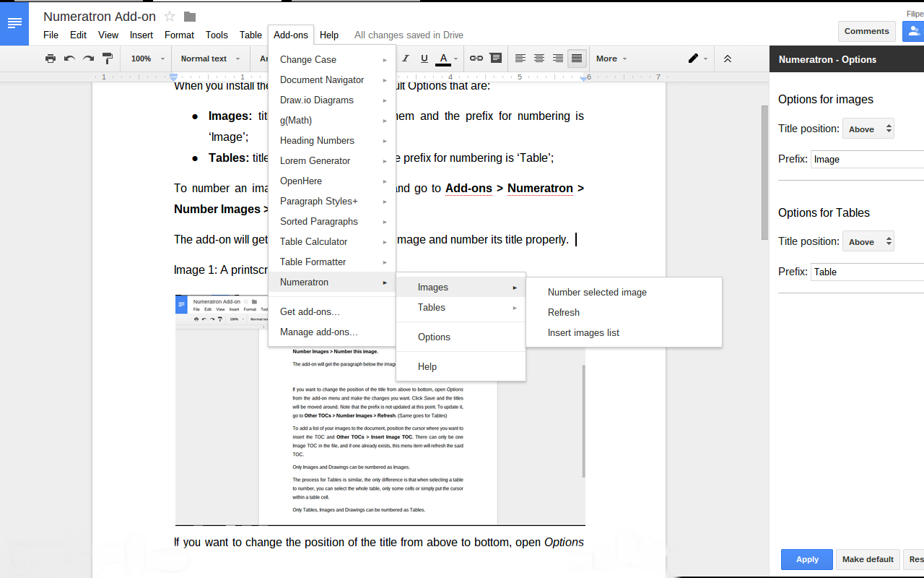Choose Options in Numeratron submenu
Viewport: 924px width, 578px height.
tap(461, 337)
